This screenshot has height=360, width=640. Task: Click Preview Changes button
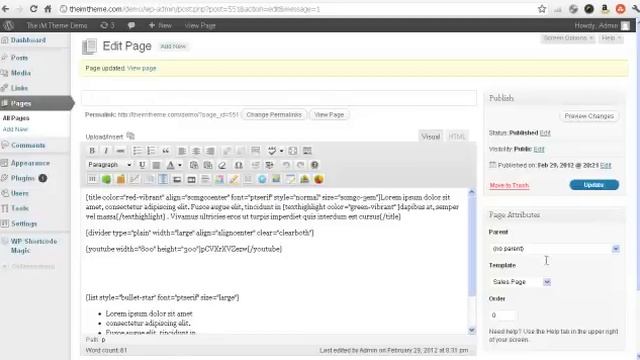pyautogui.click(x=589, y=116)
